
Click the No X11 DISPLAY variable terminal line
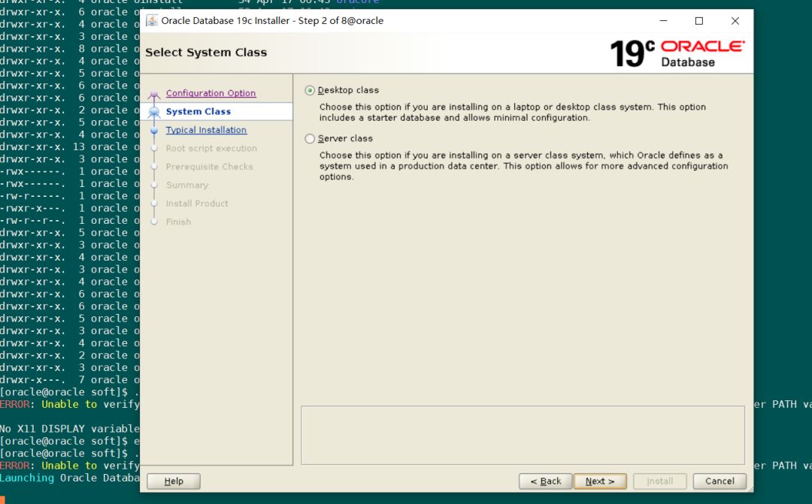tap(70, 429)
